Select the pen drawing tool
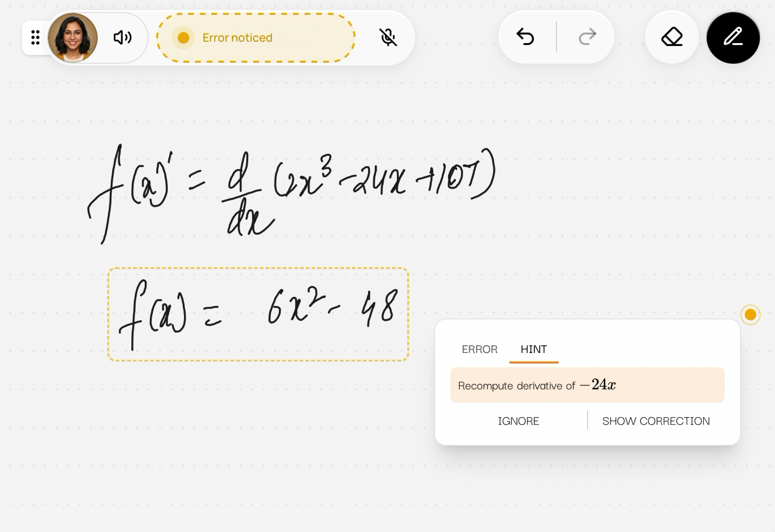The image size is (775, 532). click(732, 37)
